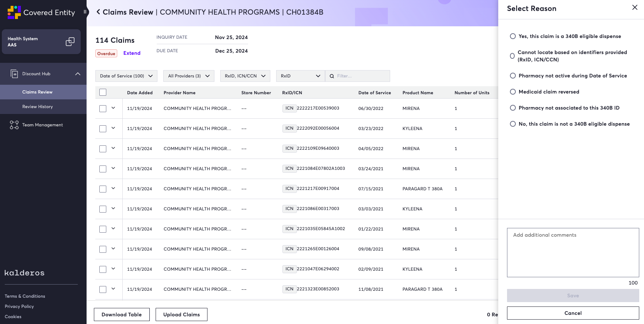Sort by Date Added column header
The width and height of the screenshot is (644, 324).
(x=140, y=93)
